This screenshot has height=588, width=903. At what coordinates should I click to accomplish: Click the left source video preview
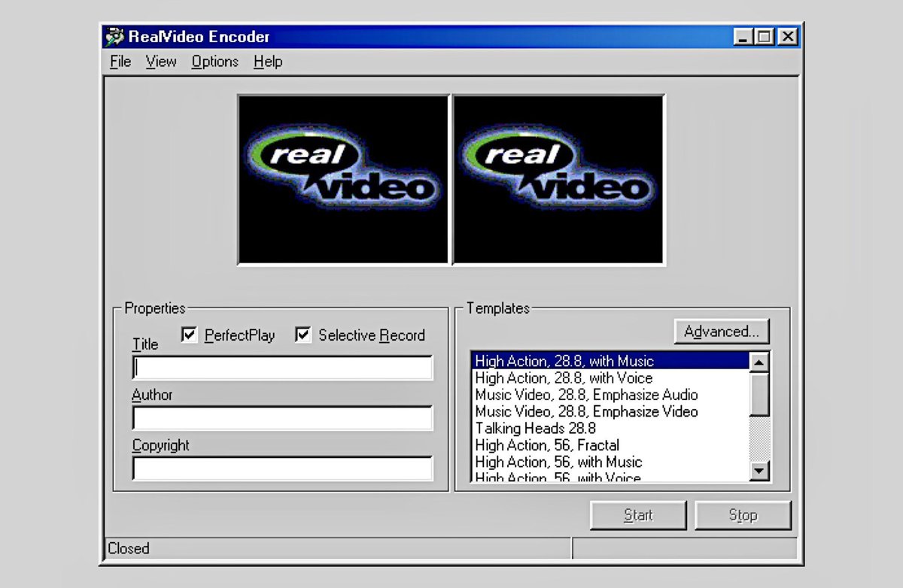click(343, 180)
